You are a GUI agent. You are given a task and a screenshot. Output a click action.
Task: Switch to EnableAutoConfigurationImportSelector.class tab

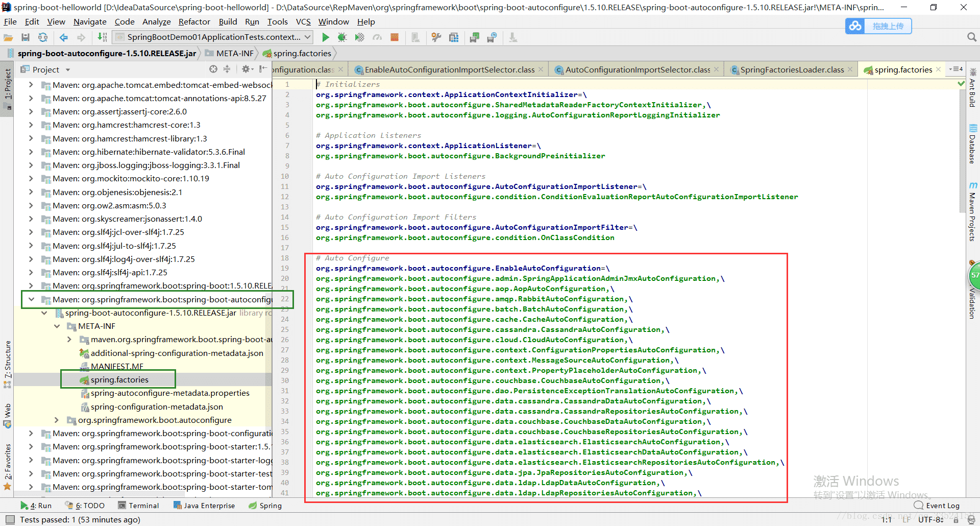[x=449, y=70]
